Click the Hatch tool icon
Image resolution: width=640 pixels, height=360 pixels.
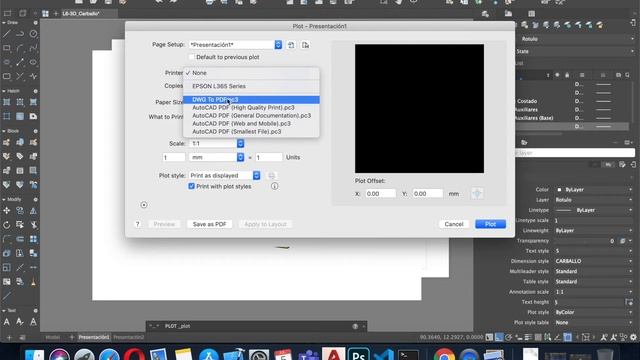tap(7, 102)
